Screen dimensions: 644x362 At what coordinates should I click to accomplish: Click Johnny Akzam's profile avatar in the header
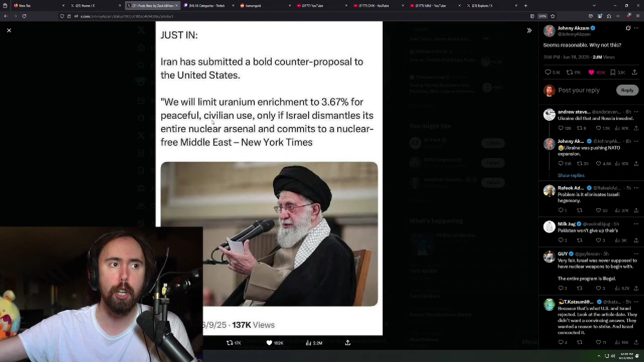(549, 31)
